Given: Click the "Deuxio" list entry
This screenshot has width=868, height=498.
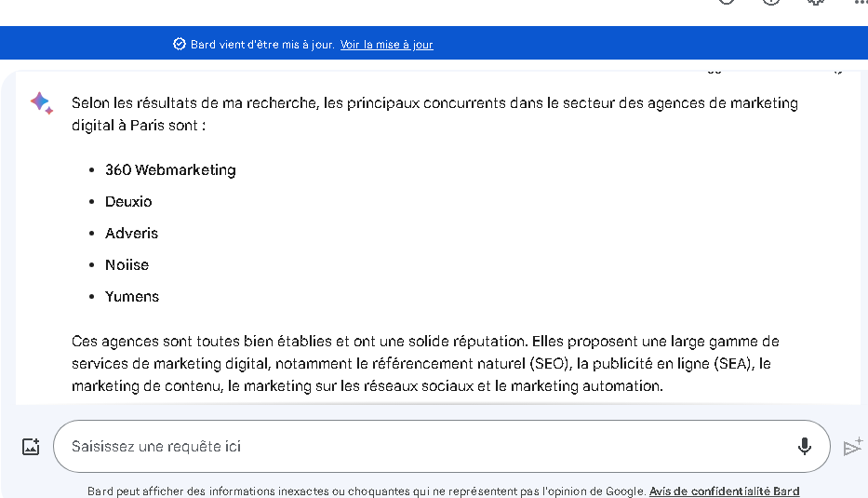Looking at the screenshot, I should click(x=128, y=201).
